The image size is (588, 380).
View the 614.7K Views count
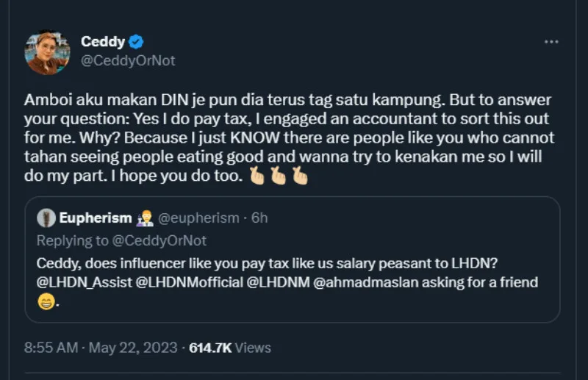[230, 348]
